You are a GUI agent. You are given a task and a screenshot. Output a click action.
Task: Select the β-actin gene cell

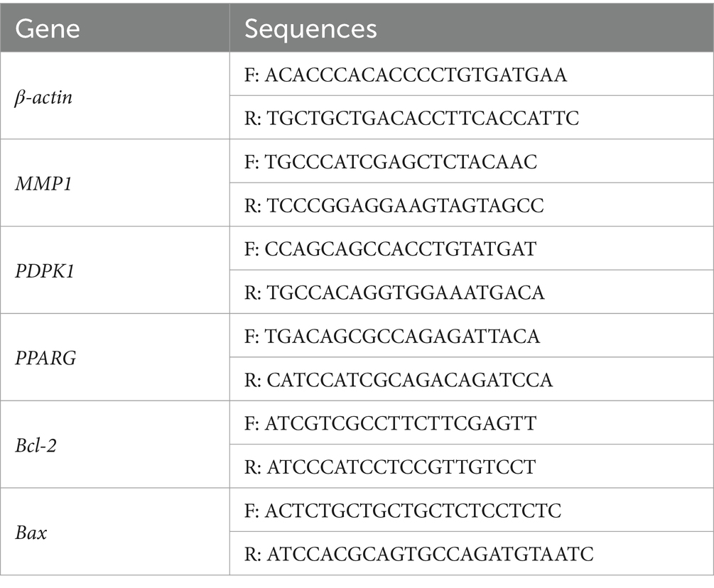(115, 96)
